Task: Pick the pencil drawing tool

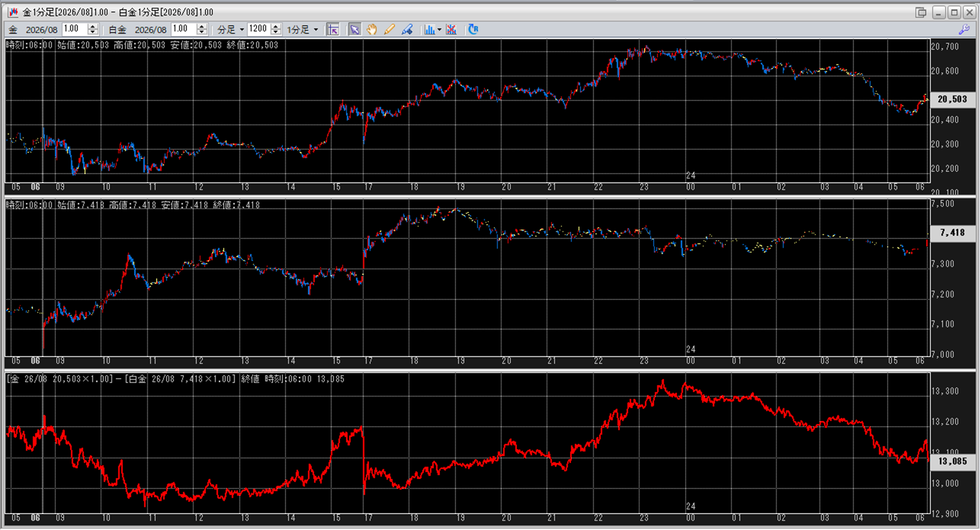Action: pos(389,30)
